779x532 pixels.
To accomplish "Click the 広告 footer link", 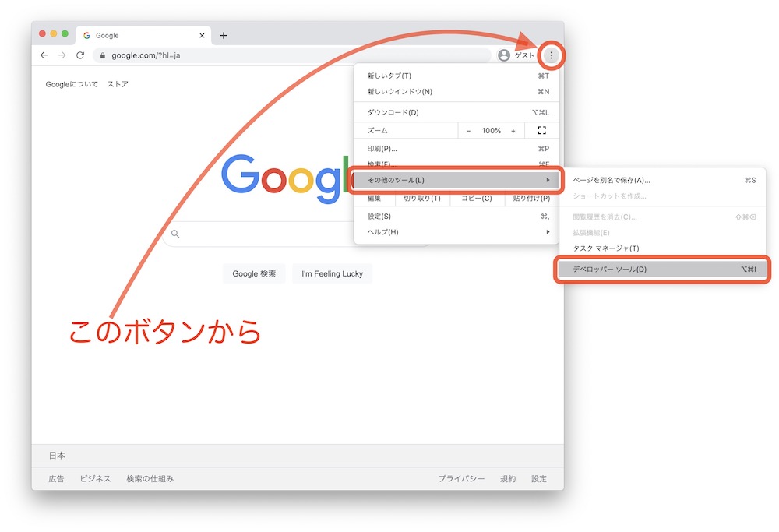I will 56,479.
